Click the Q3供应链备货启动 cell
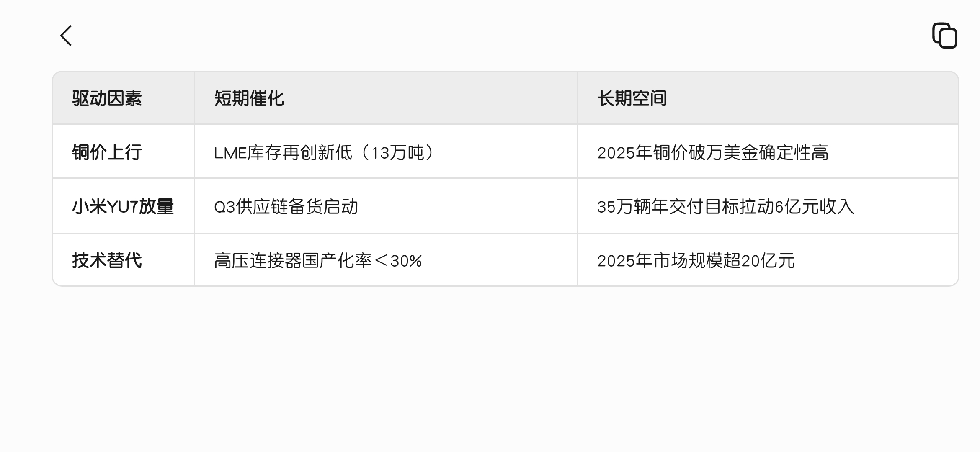Viewport: 980px width, 452px height. click(386, 206)
